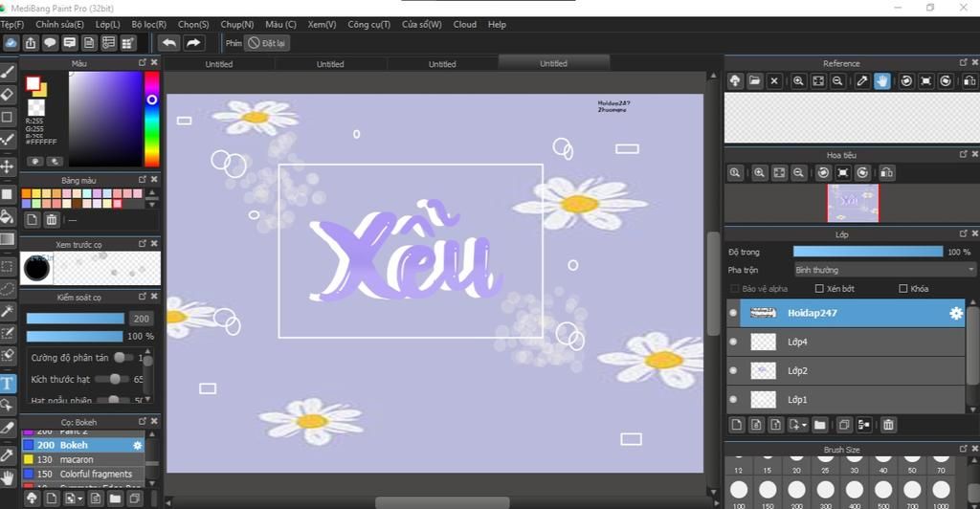
Task: Zoom in on the Reference panel
Action: pos(798,81)
